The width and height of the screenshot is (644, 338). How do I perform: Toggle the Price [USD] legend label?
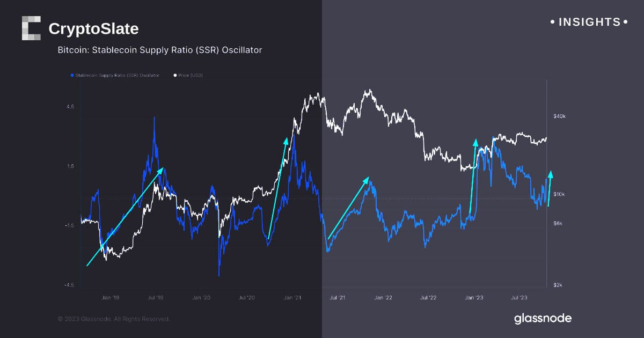point(191,76)
